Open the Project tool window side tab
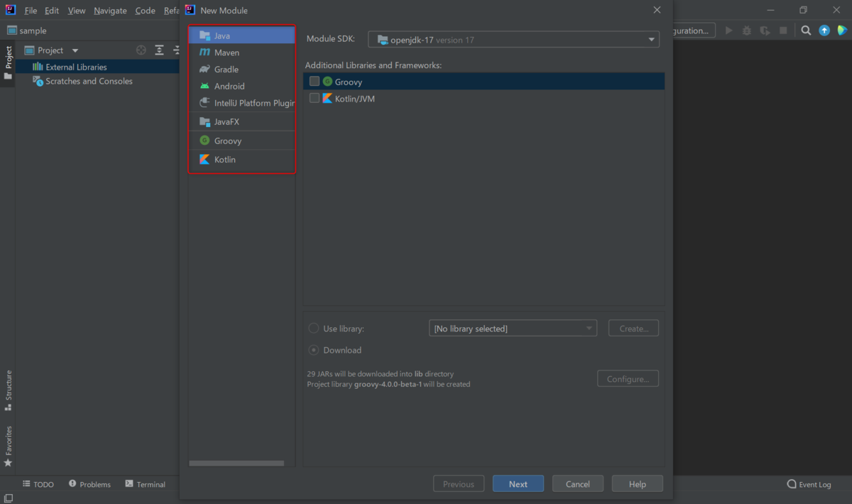The image size is (852, 504). (8, 63)
